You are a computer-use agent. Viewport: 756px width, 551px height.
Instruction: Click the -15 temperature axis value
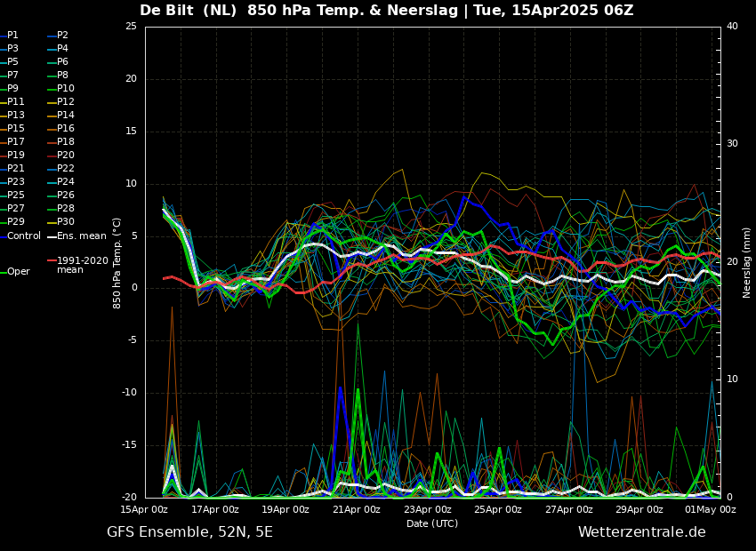tap(129, 445)
